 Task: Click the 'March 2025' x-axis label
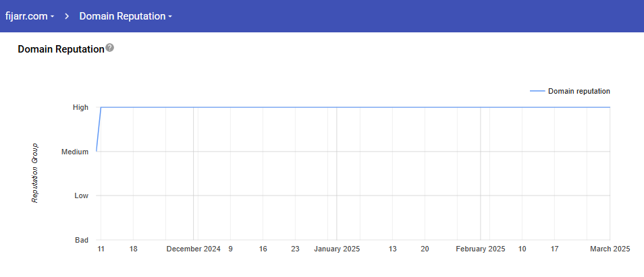tap(609, 249)
